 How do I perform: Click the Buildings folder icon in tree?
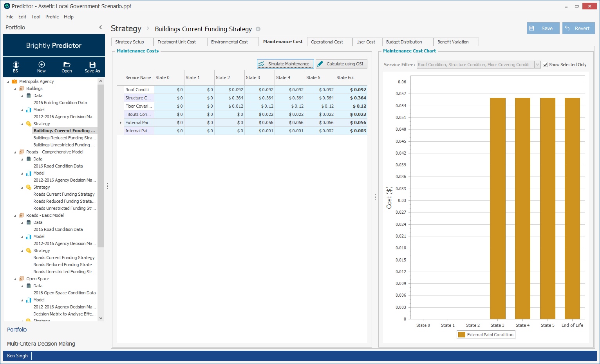tap(22, 88)
